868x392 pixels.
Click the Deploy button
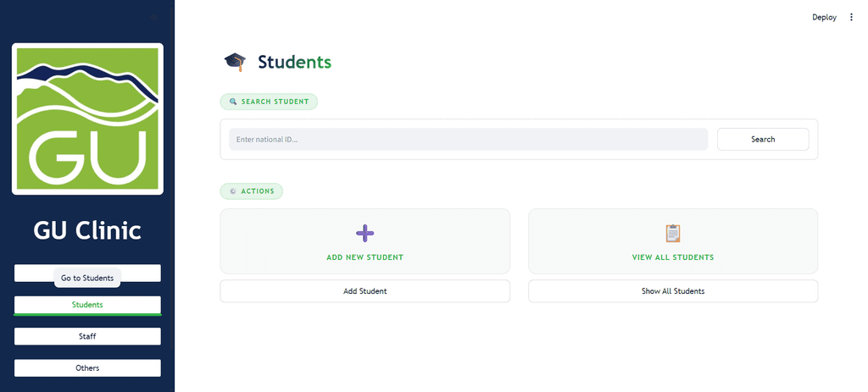(824, 17)
